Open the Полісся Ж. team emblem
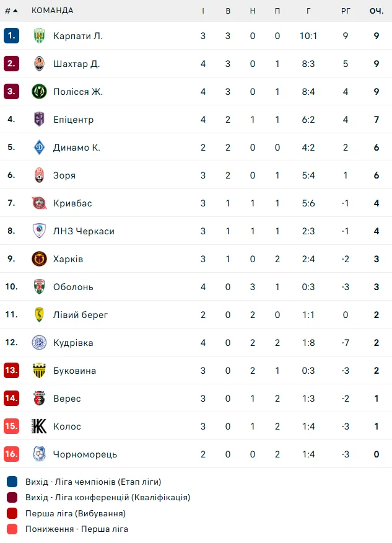 coord(39,91)
